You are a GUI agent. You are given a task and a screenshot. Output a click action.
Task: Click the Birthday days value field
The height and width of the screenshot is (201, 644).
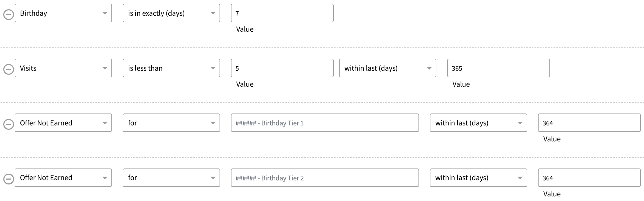point(282,13)
